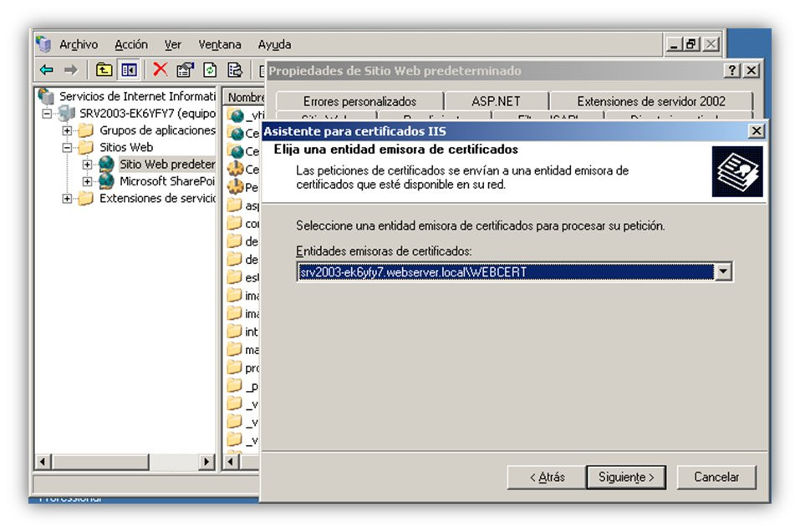Click the Grupos de aplicaciones folder icon
The height and width of the screenshot is (532, 800).
point(86,130)
